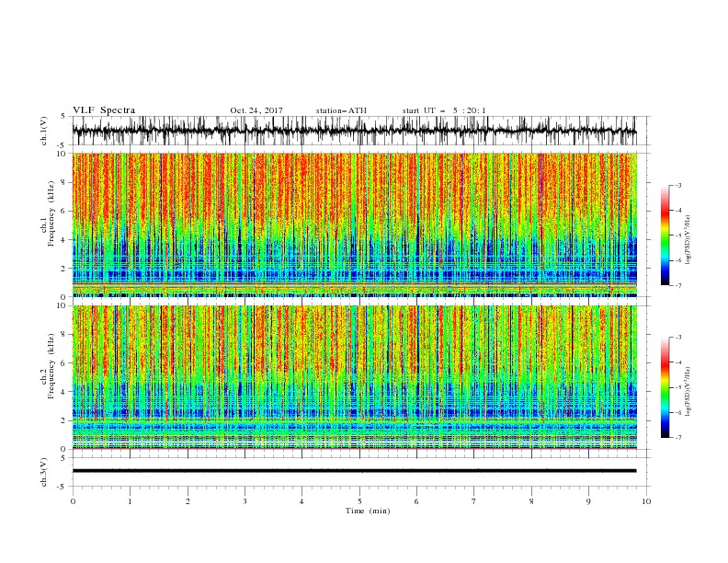Click the "-7" label on ch.2 color bar

678,438
